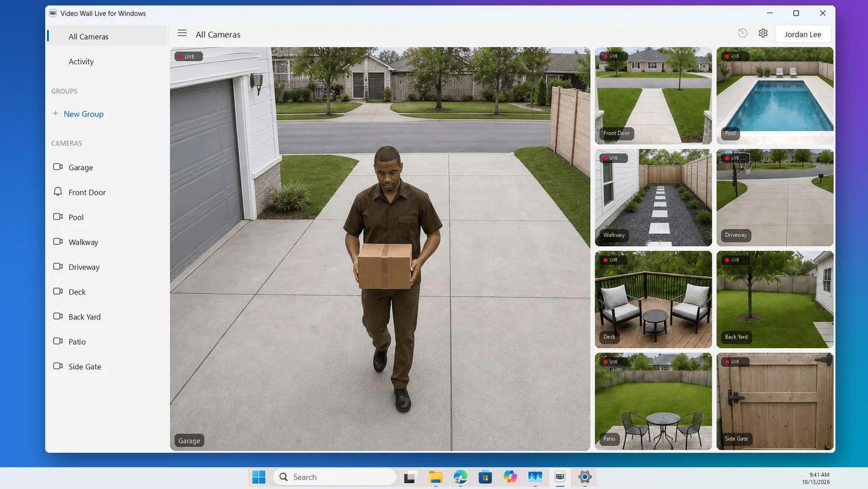Open the history clock icon
Image resolution: width=868 pixels, height=489 pixels.
coord(743,34)
